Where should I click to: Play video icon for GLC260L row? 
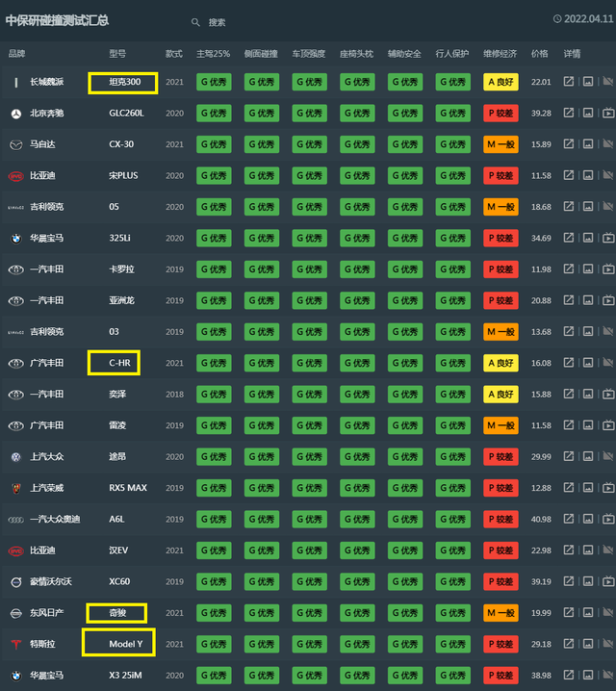(x=608, y=113)
